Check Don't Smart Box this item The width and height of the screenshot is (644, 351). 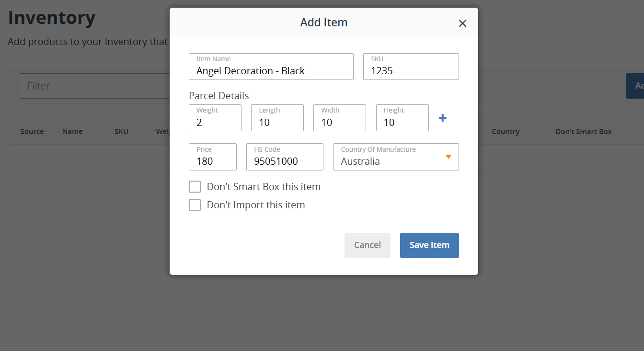pos(195,187)
